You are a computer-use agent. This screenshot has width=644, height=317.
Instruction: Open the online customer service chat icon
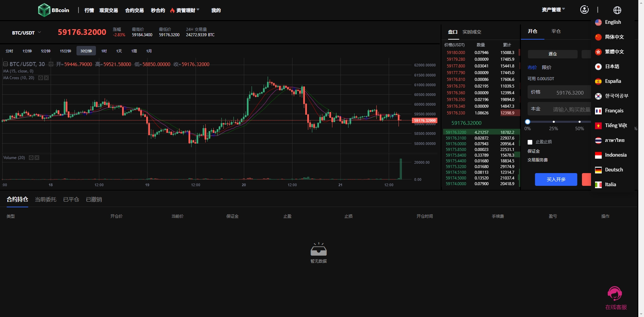[615, 294]
